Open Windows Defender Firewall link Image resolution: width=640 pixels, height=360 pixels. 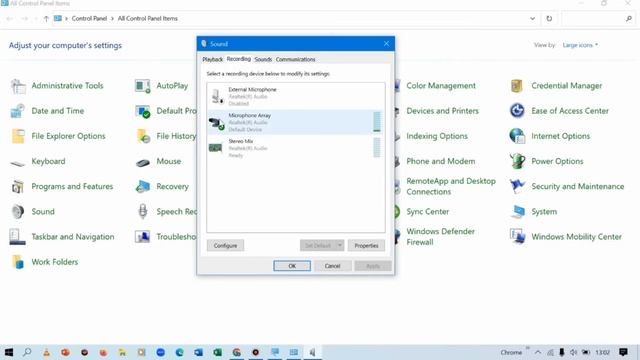coord(440,237)
